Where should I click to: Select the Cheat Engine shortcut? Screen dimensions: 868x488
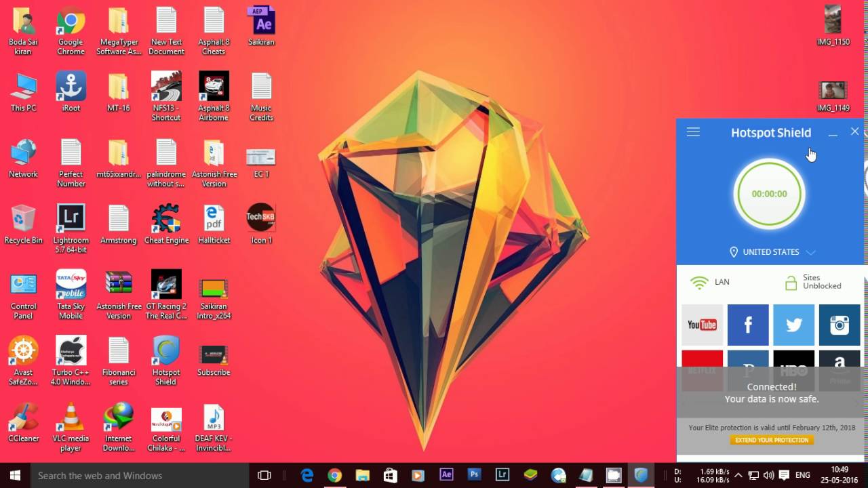166,224
